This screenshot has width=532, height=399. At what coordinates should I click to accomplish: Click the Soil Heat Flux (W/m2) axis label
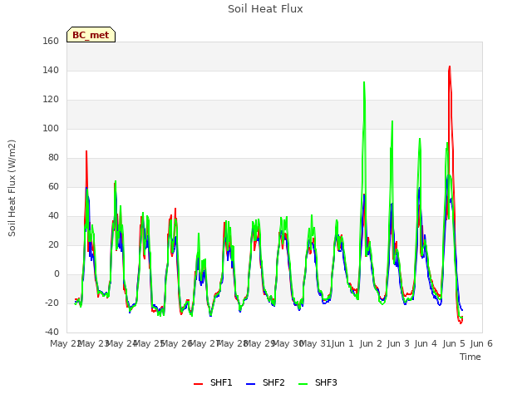pyautogui.click(x=12, y=188)
